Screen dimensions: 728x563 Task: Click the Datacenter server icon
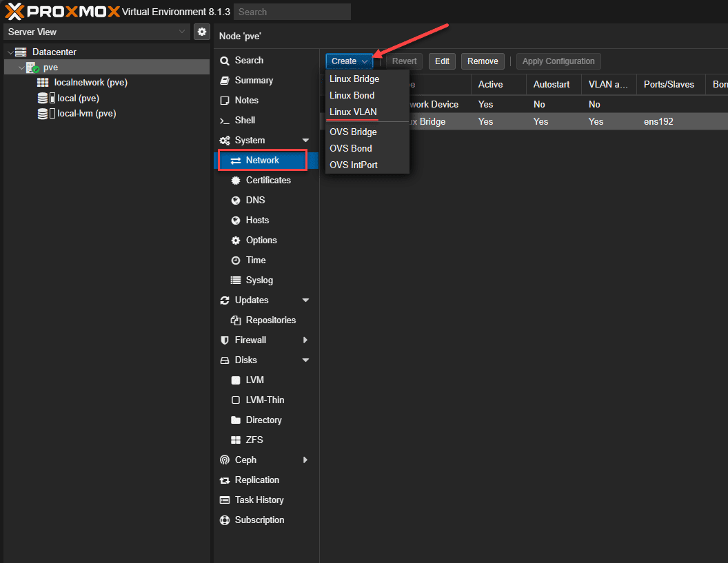[x=21, y=52]
